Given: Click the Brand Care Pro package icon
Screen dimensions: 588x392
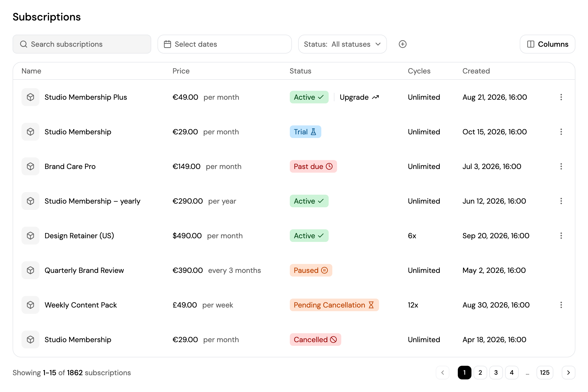Looking at the screenshot, I should click(x=30, y=166).
